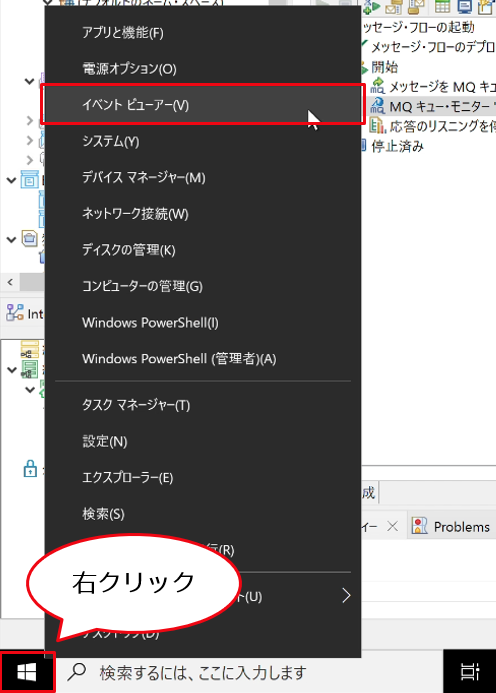Choose システム(Y) in the menu
This screenshot has height=693, width=496.
202,141
